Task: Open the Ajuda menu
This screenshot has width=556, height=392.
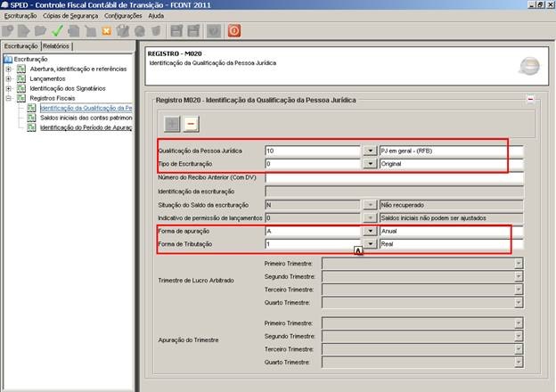Action: (156, 16)
